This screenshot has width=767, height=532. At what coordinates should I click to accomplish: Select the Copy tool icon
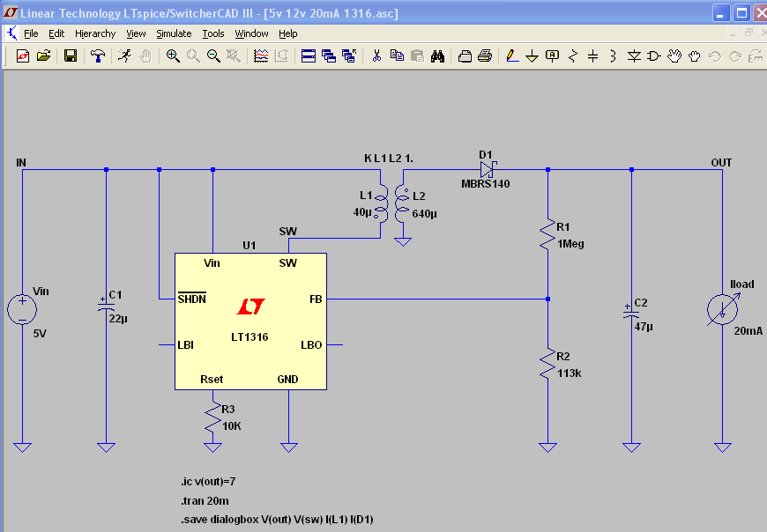point(397,56)
